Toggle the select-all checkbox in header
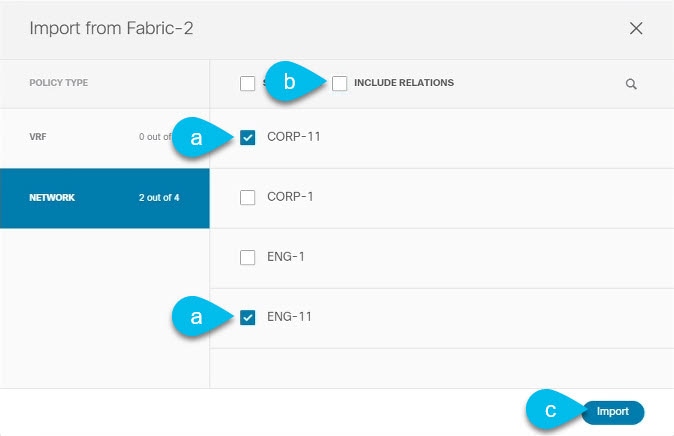The height and width of the screenshot is (436, 674). (248, 83)
